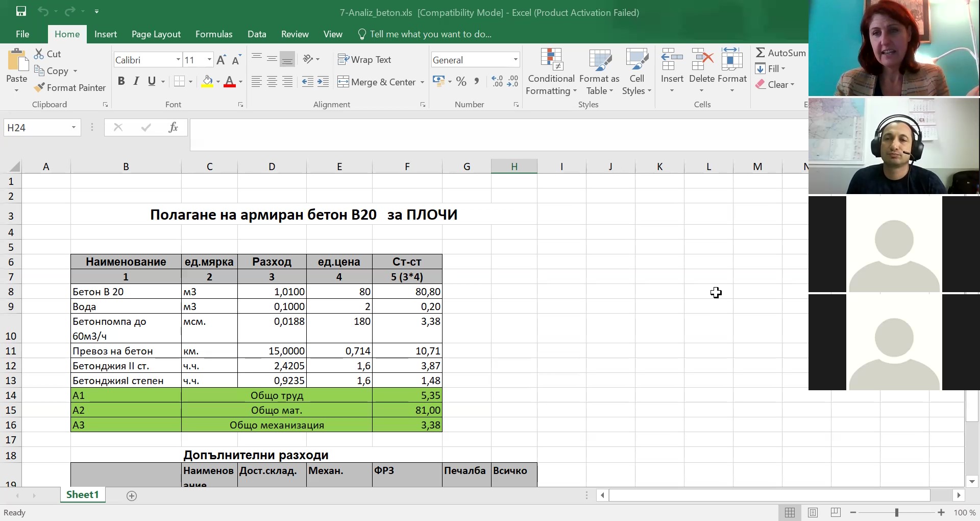Viewport: 980px width, 521px height.
Task: Switch to the Page Layout tab
Action: pos(156,34)
